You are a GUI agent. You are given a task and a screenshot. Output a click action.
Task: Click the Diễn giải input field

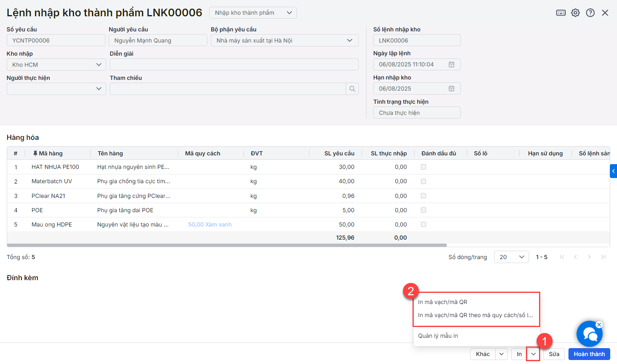tap(234, 65)
